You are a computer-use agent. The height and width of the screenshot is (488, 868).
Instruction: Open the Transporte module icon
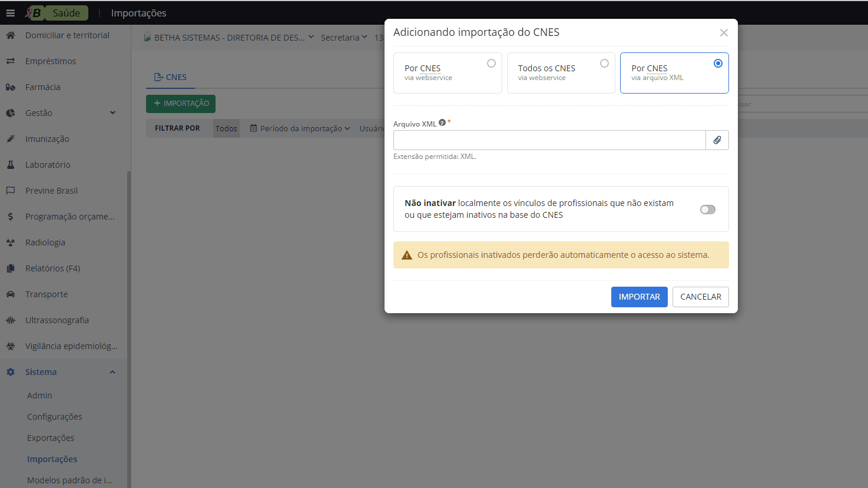(x=10, y=294)
